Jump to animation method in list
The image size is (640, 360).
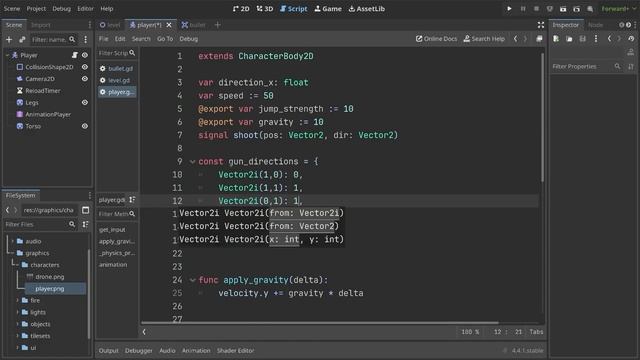click(x=113, y=264)
